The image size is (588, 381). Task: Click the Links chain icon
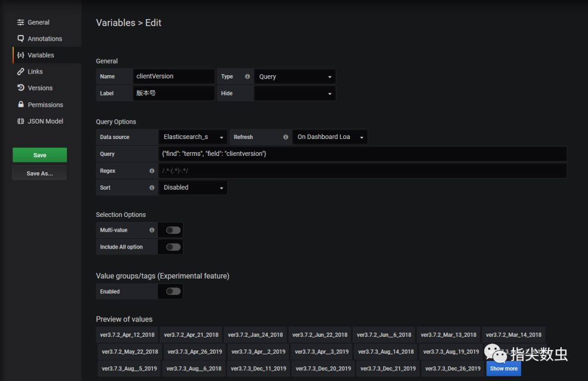click(21, 71)
